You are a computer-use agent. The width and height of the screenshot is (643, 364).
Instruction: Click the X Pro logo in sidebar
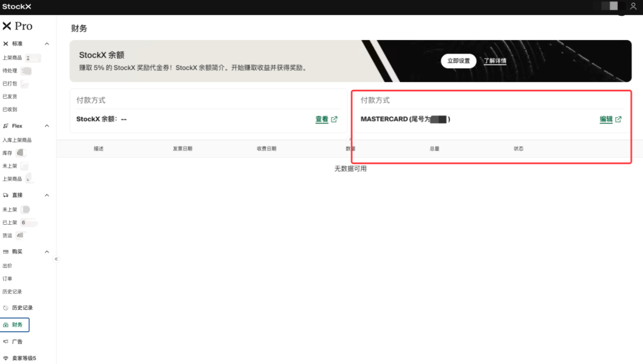[x=17, y=26]
